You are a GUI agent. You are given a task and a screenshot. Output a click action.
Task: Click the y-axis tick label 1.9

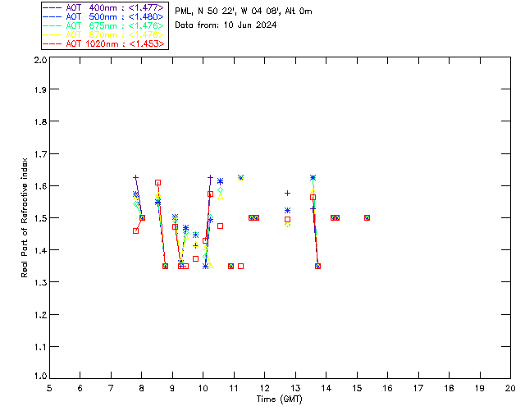pos(40,89)
